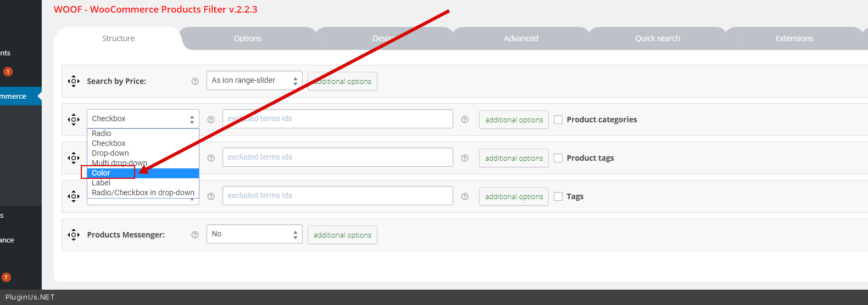
Task: Open additional options for Search by Price
Action: [342, 81]
